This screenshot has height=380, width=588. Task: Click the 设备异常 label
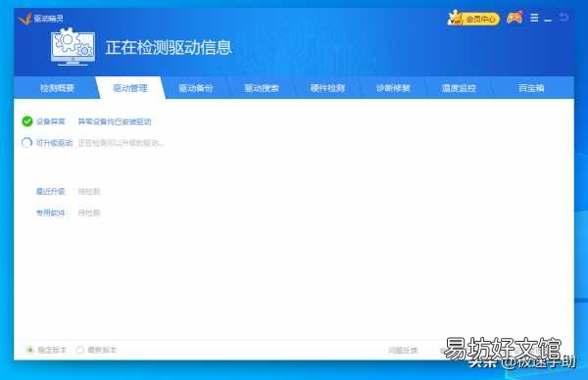coord(51,121)
